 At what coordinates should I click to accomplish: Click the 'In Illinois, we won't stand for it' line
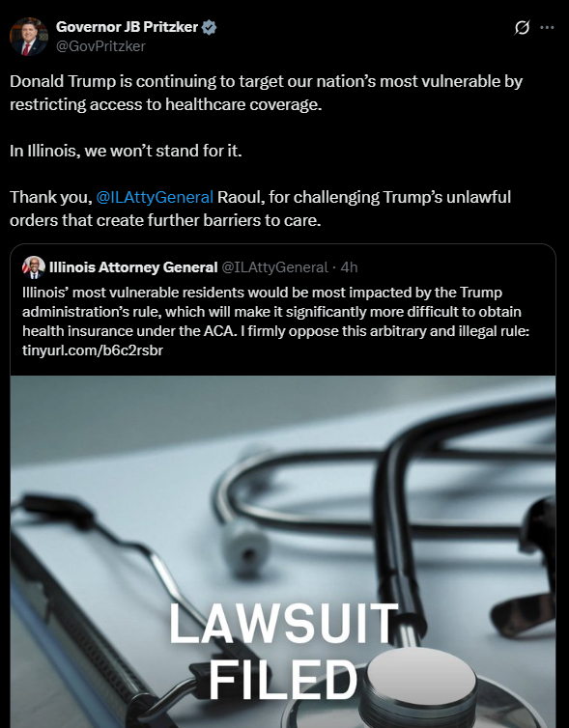tap(126, 151)
